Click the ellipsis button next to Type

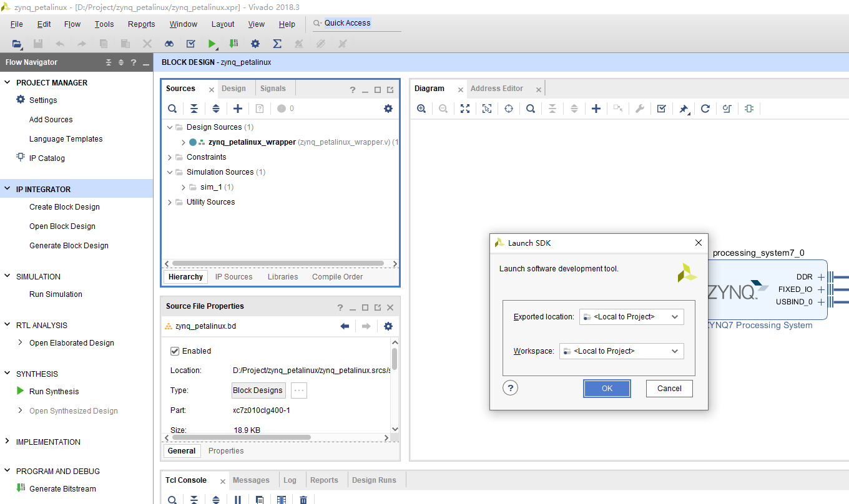299,390
